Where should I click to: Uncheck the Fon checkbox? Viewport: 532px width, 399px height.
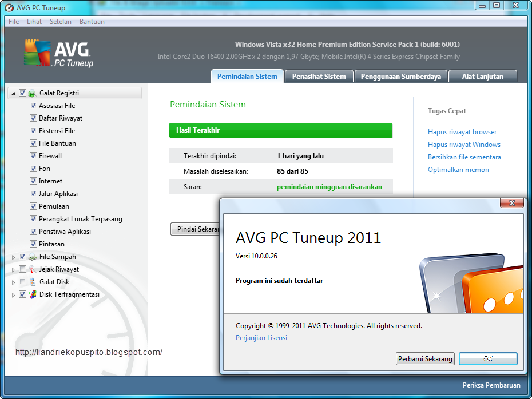pos(33,169)
